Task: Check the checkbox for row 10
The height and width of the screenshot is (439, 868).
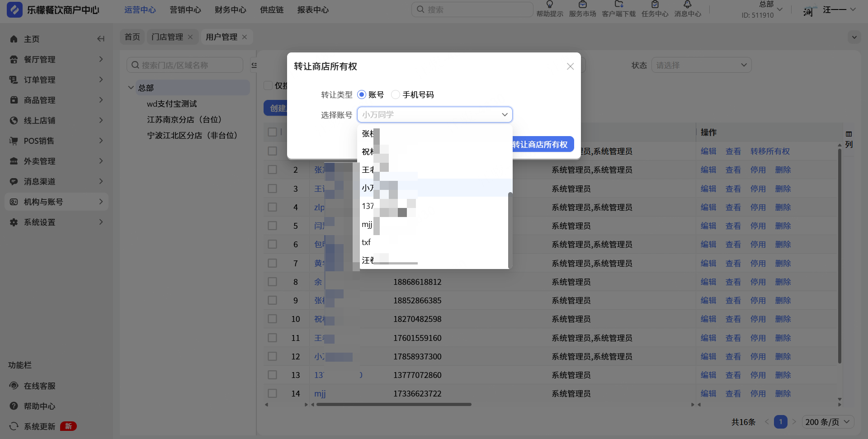Action: pos(272,319)
